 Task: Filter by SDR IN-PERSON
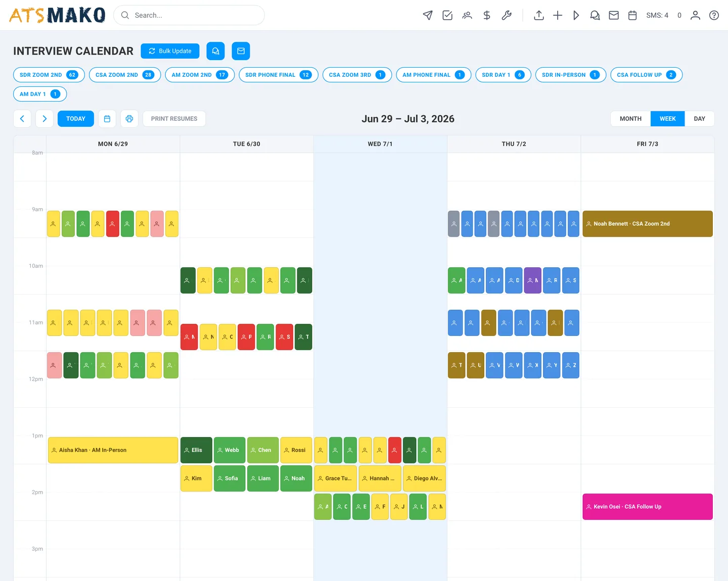coord(571,75)
